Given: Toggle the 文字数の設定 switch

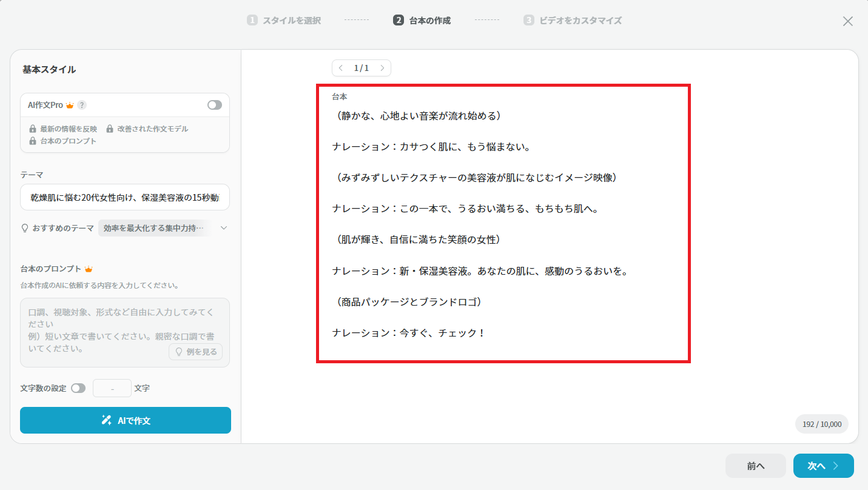Looking at the screenshot, I should (78, 388).
